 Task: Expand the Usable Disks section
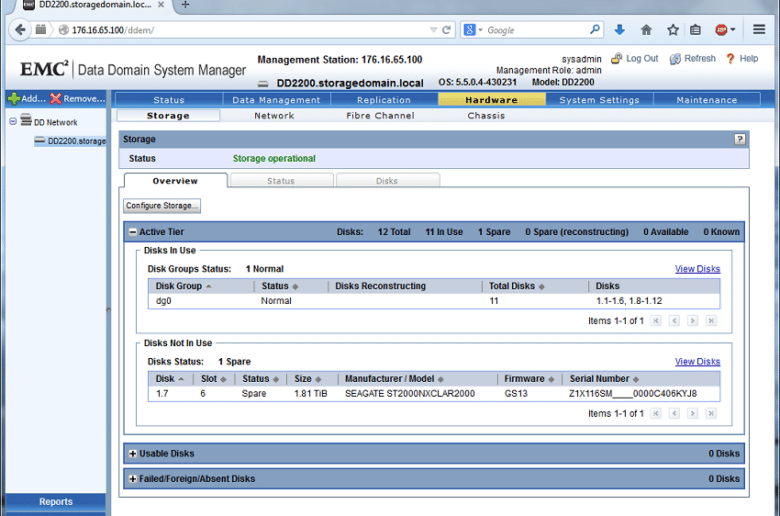(x=133, y=453)
